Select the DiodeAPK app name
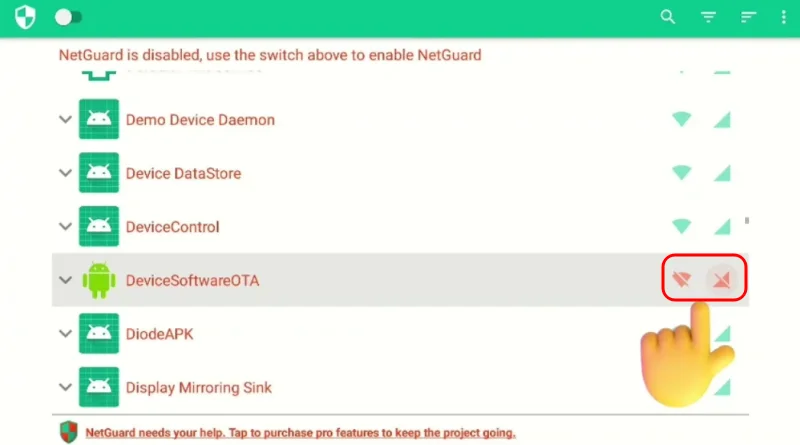 pos(159,334)
